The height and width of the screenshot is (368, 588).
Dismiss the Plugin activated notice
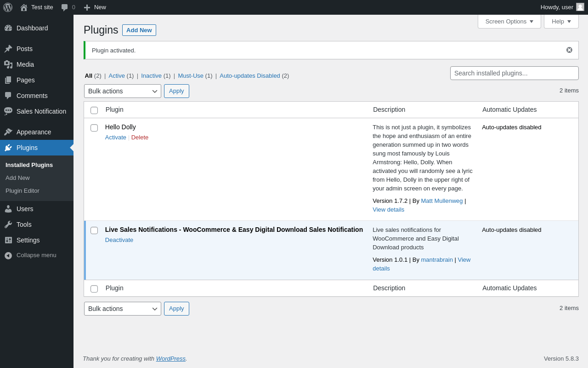tap(569, 50)
